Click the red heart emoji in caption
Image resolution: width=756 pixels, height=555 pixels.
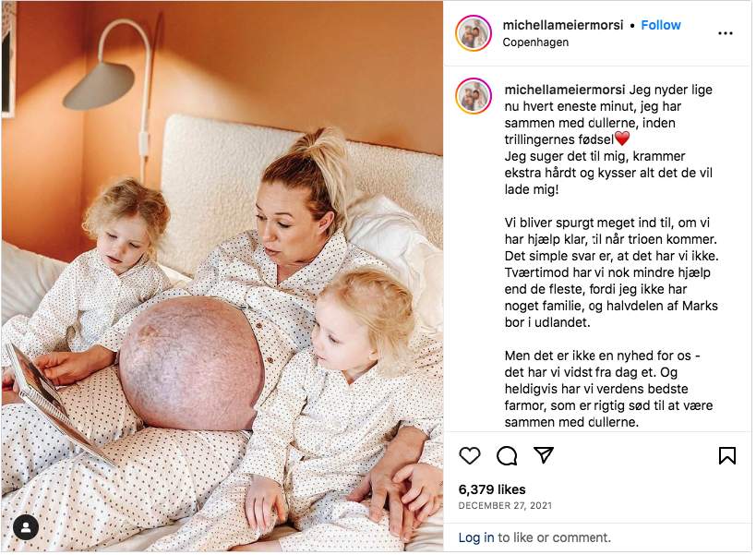[x=622, y=139]
